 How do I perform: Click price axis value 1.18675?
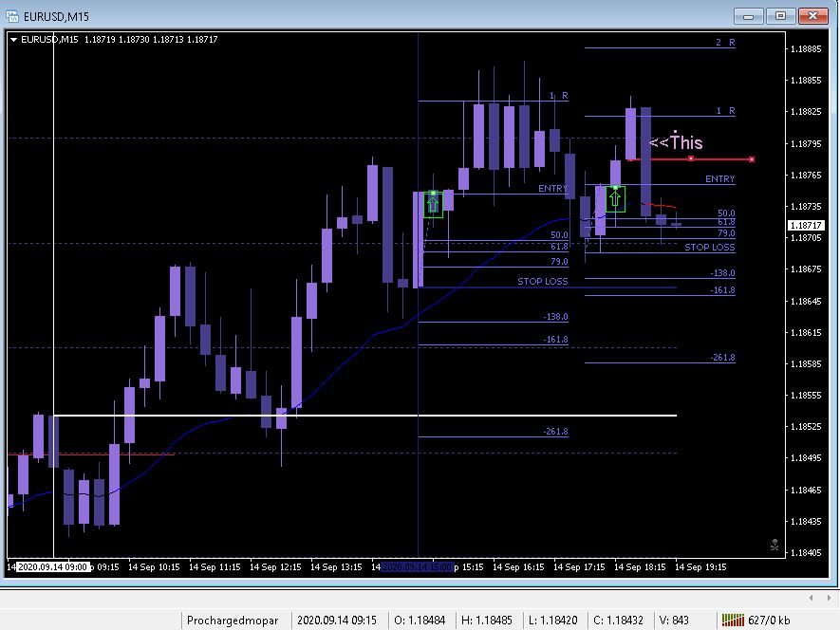[806, 269]
